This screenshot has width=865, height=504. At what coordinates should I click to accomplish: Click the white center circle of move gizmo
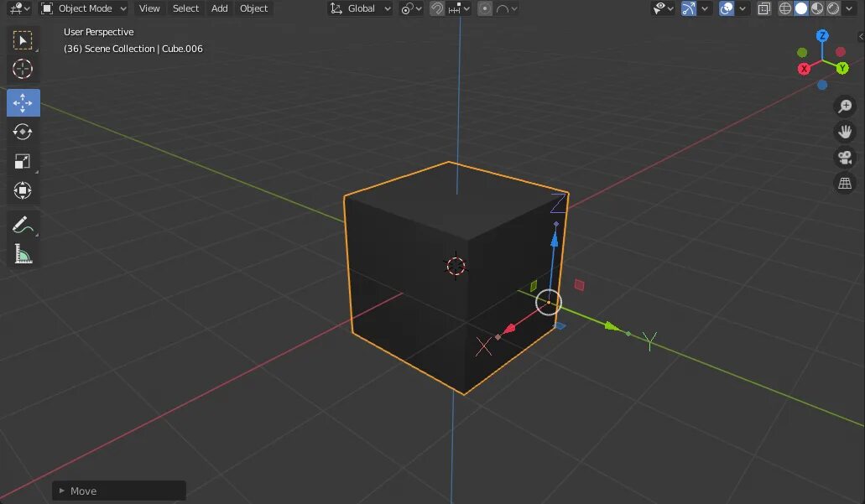pos(549,302)
